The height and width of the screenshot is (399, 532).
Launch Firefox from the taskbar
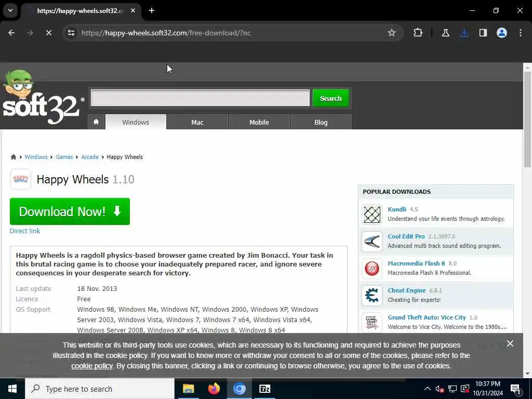[x=214, y=389]
